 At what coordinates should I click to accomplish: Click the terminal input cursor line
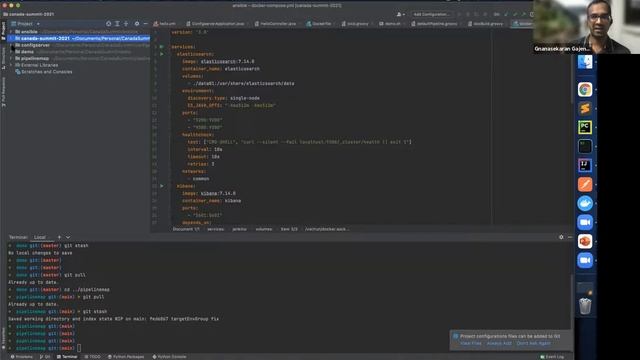coord(79,348)
